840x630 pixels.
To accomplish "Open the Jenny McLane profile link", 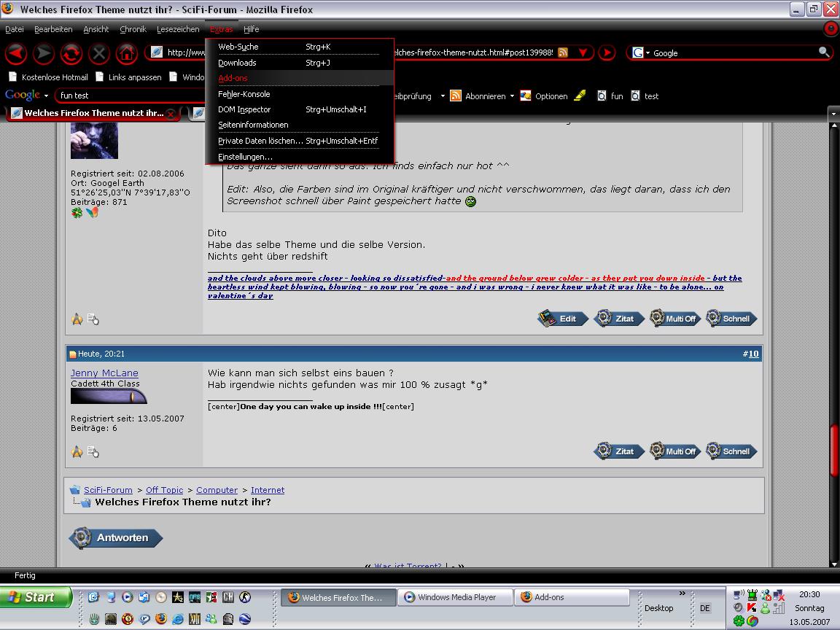I will tap(104, 373).
